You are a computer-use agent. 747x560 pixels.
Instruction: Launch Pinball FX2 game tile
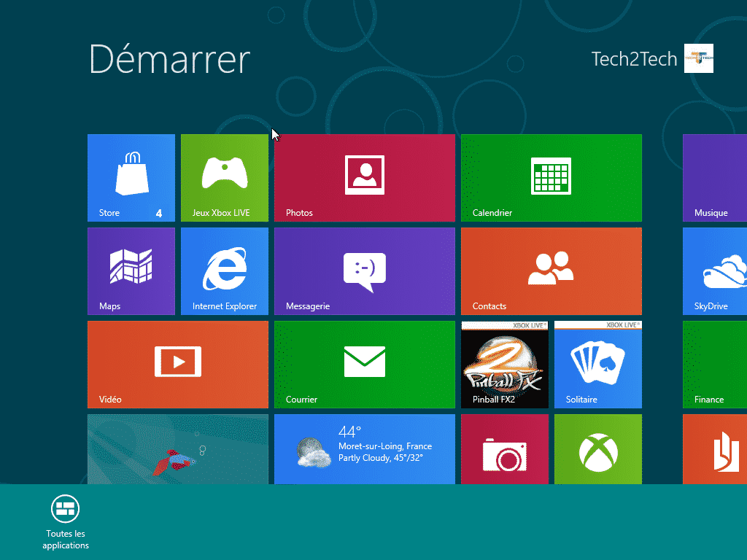(505, 365)
